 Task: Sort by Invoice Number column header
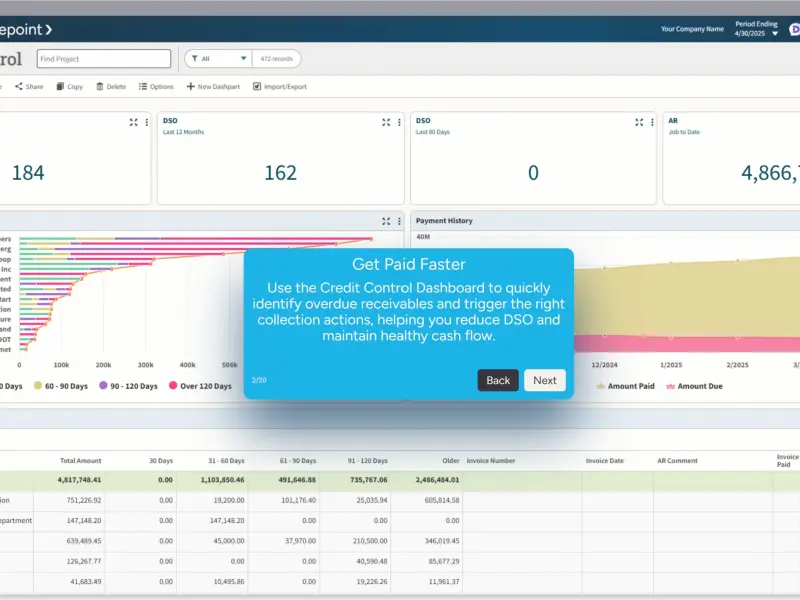click(491, 460)
